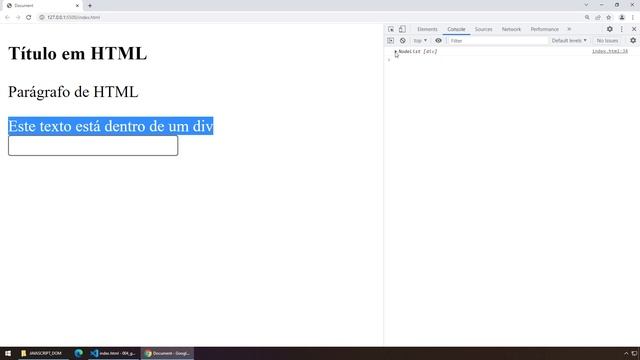Open the tab search chevron in title bar
Viewport: 640px width, 360px height.
(x=586, y=5)
